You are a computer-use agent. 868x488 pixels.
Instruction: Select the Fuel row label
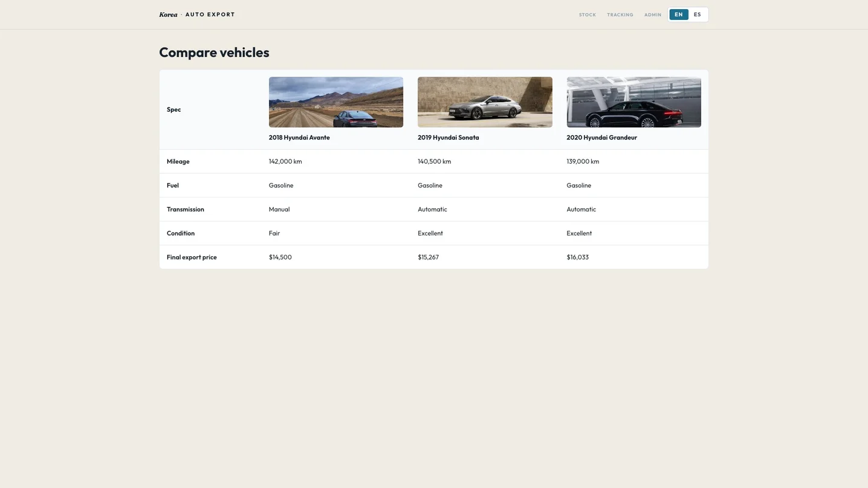(x=173, y=185)
